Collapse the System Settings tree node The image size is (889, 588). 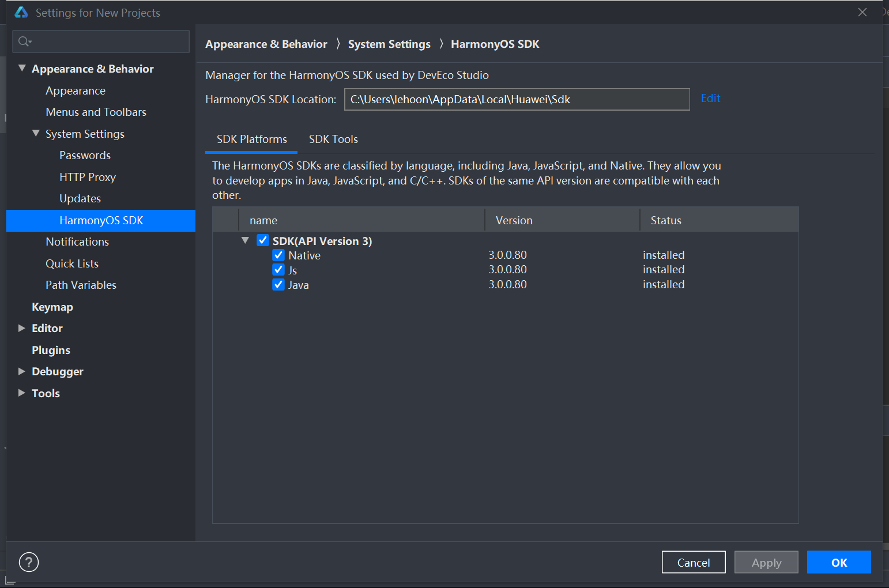[x=36, y=133]
